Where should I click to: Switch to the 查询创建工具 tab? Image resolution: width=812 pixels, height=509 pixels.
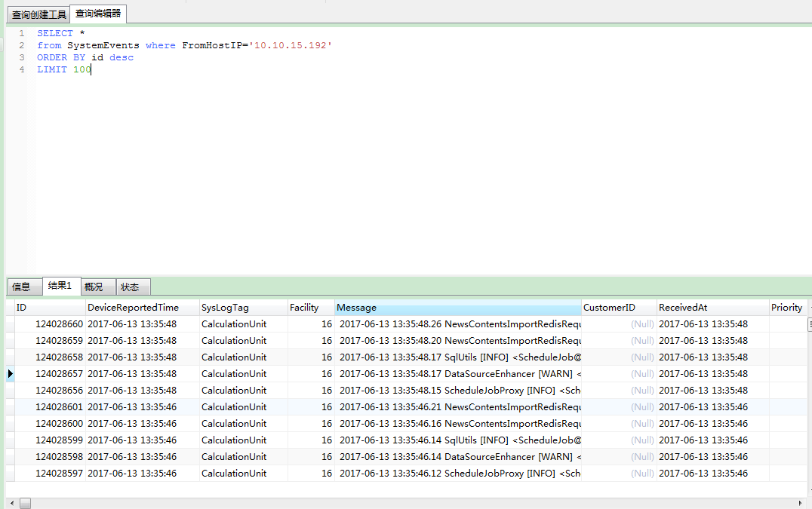tap(38, 14)
